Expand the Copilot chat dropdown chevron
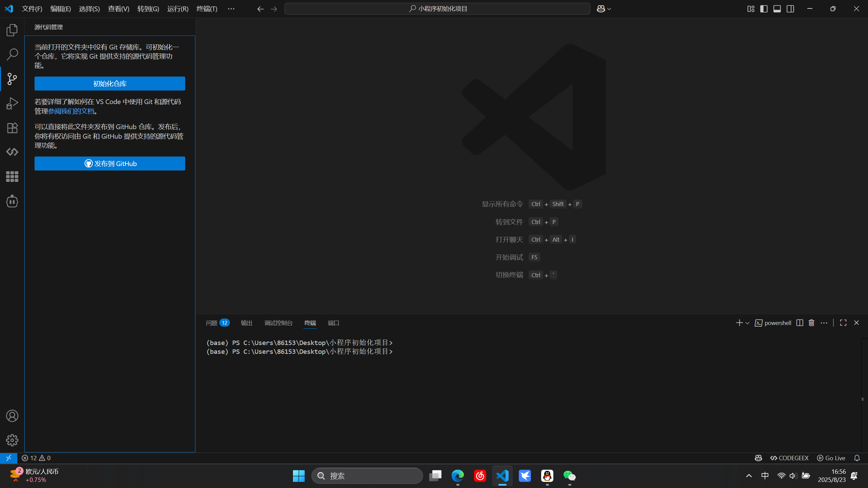The image size is (868, 488). [609, 9]
